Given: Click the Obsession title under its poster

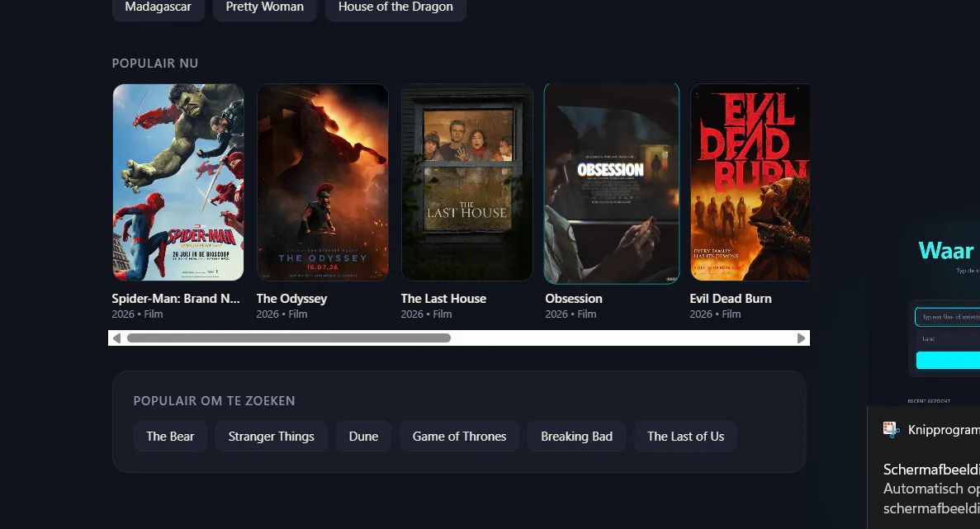Looking at the screenshot, I should (574, 299).
